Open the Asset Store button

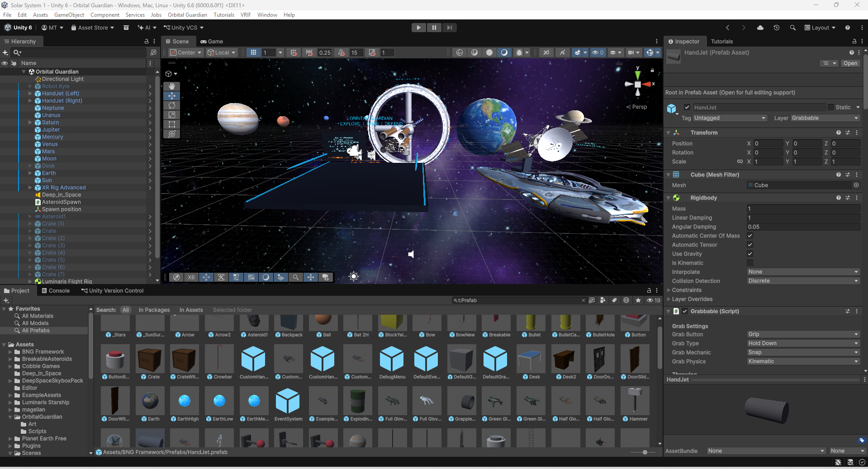[x=93, y=28]
